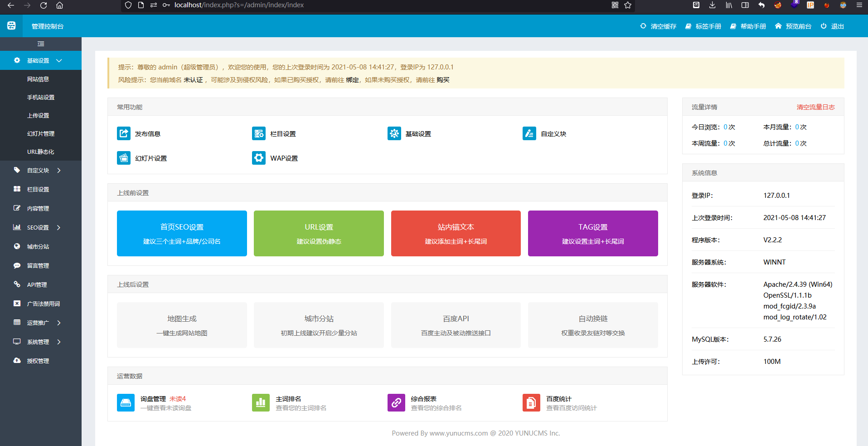868x446 pixels.
Task: Click the API管理 link icon in sidebar
Action: click(x=17, y=284)
